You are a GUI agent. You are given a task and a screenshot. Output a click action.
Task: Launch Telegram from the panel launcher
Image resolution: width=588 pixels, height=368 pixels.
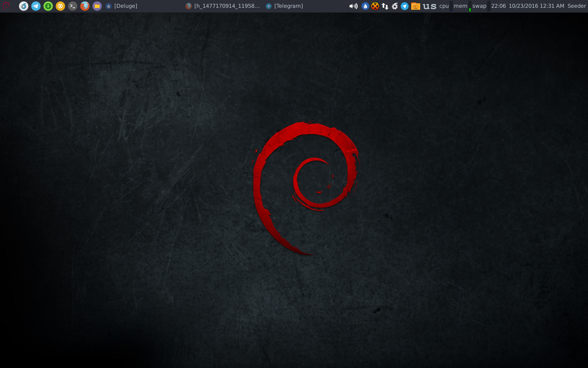pos(36,6)
